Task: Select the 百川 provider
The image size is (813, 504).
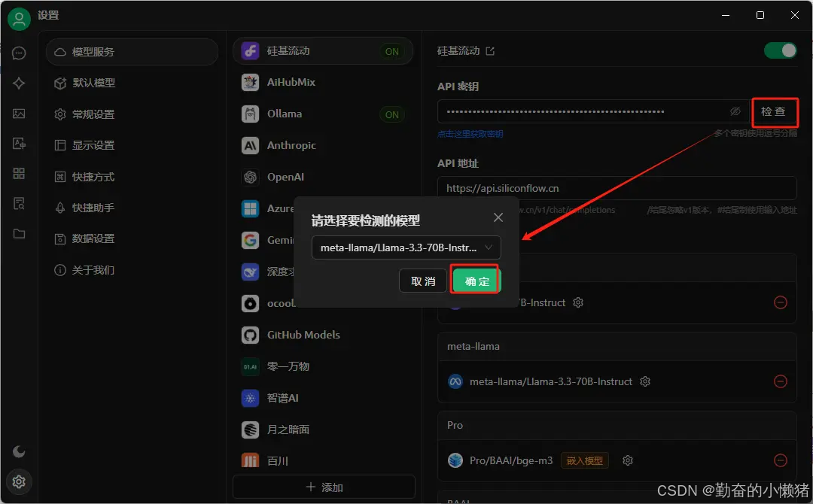Action: (322, 460)
